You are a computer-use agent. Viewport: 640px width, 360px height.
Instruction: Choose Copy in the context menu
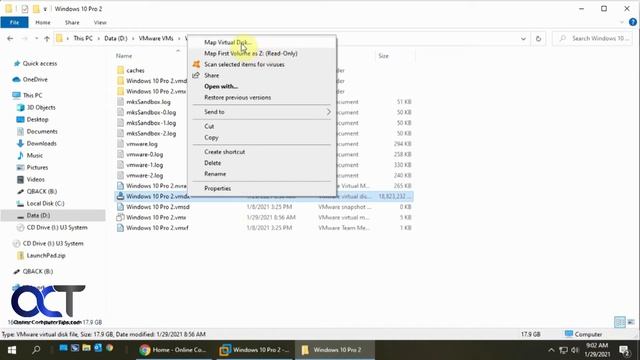pyautogui.click(x=262, y=138)
